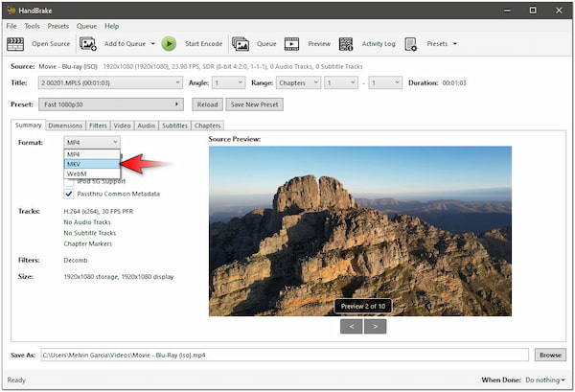Click the Browse button

click(x=550, y=355)
